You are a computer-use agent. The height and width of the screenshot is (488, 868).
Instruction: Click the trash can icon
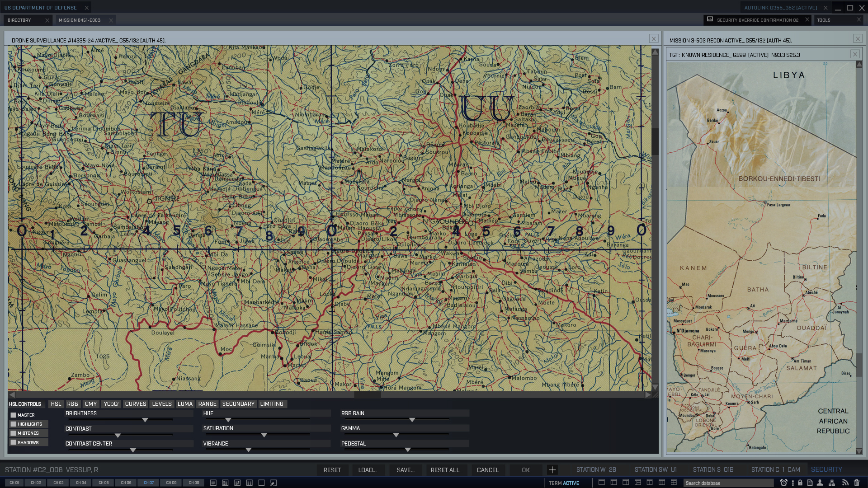[x=857, y=483]
